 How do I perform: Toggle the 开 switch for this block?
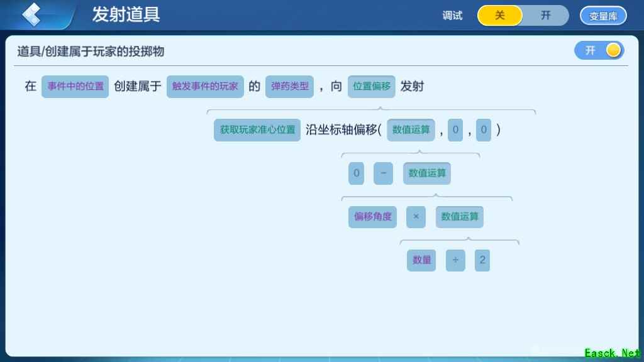(599, 50)
